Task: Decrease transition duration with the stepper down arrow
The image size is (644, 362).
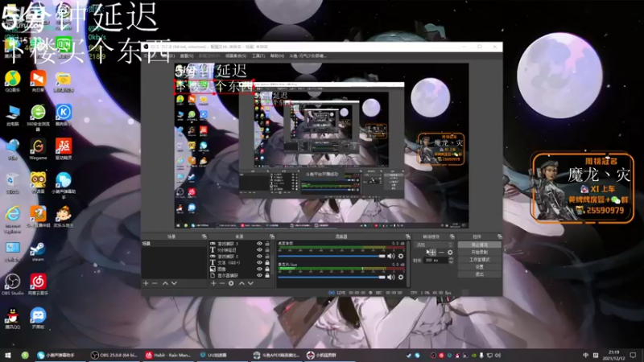Action: click(451, 262)
